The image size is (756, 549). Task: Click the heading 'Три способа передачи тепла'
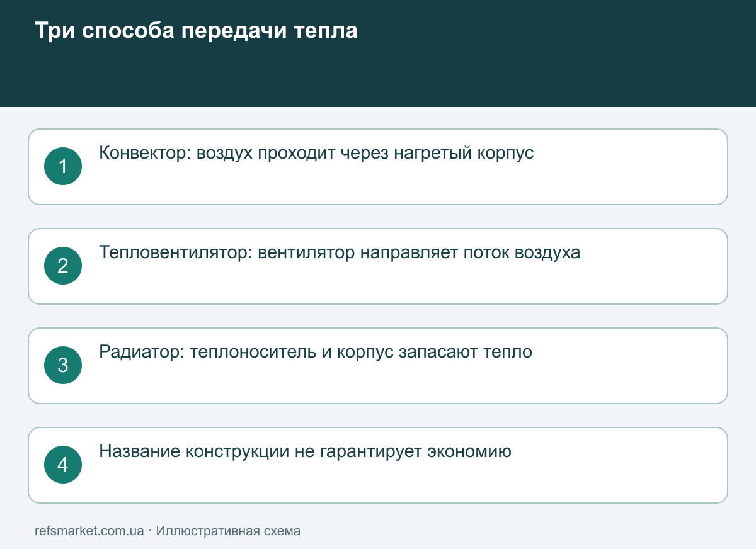[x=196, y=31]
